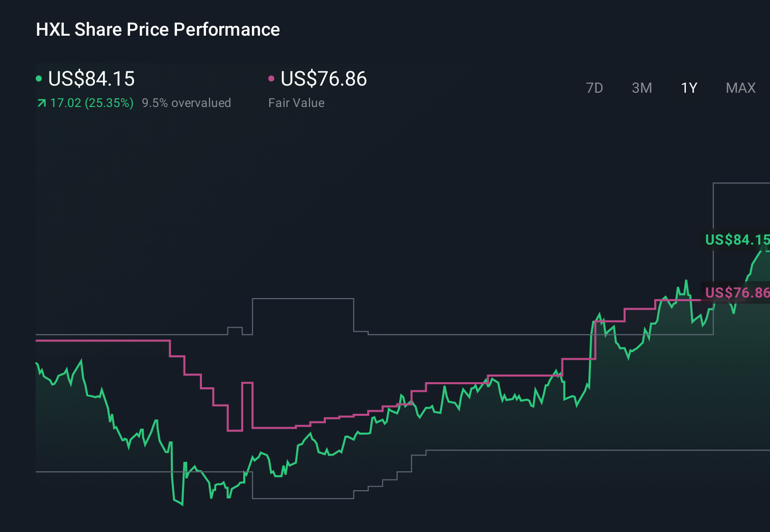Switch chart to 3M range
This screenshot has height=532, width=770.
(641, 88)
